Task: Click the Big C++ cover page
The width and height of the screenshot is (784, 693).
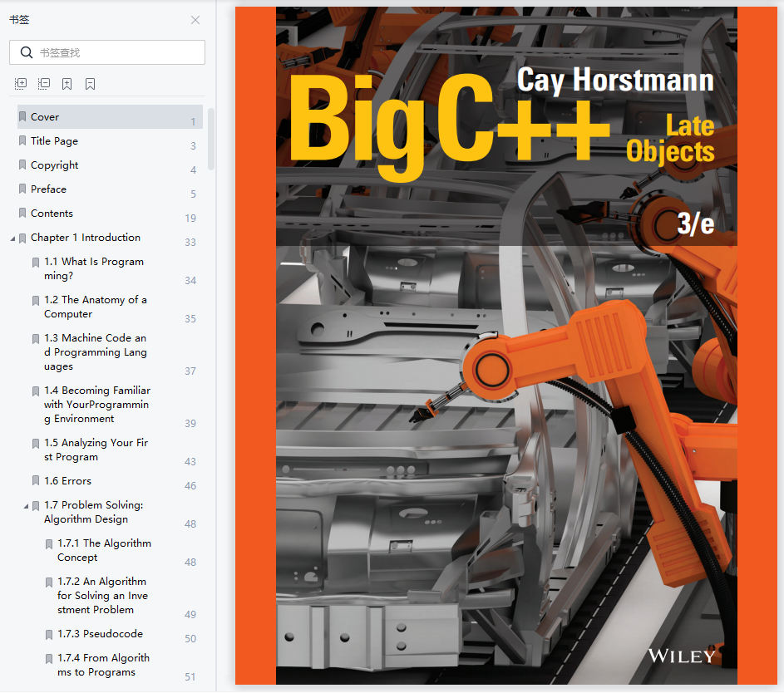Action: coord(506,346)
